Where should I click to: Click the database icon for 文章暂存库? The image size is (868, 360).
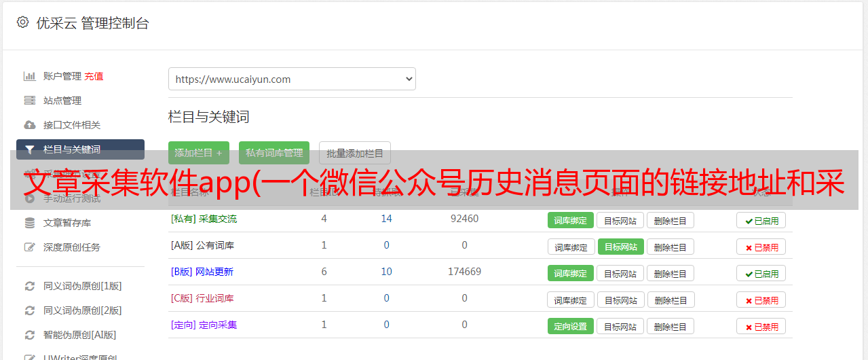point(29,223)
